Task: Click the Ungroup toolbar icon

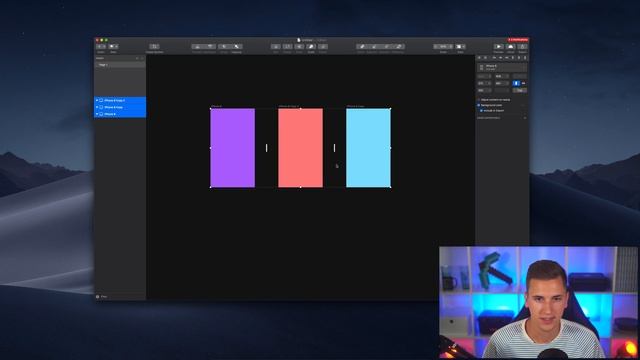Action: pyautogui.click(x=237, y=47)
